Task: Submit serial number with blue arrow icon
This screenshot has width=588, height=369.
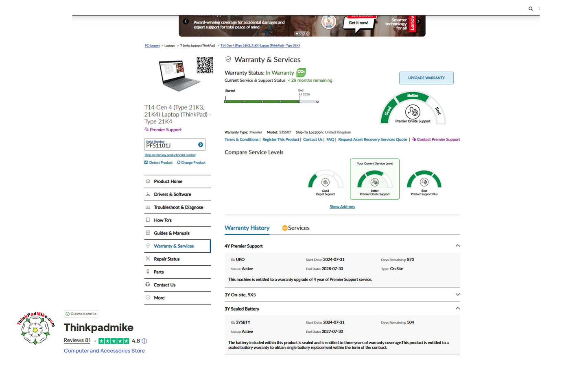Action: click(201, 145)
